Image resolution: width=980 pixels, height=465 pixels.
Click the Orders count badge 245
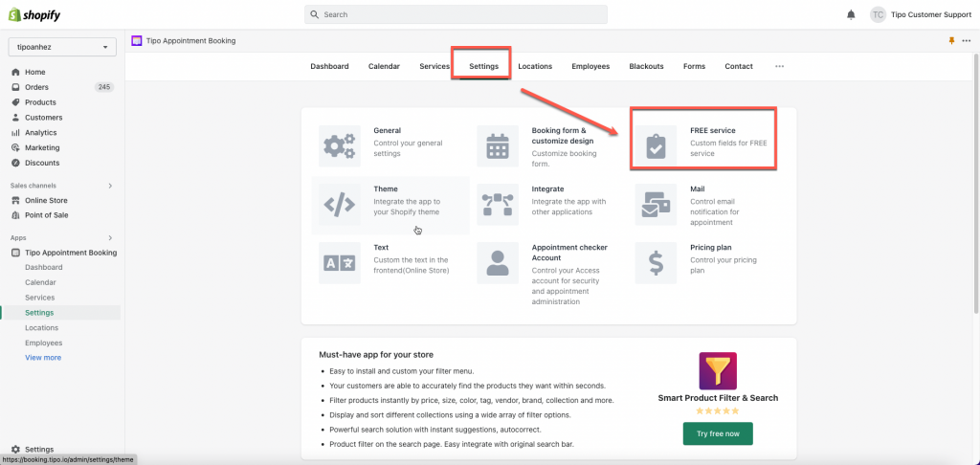pos(104,87)
